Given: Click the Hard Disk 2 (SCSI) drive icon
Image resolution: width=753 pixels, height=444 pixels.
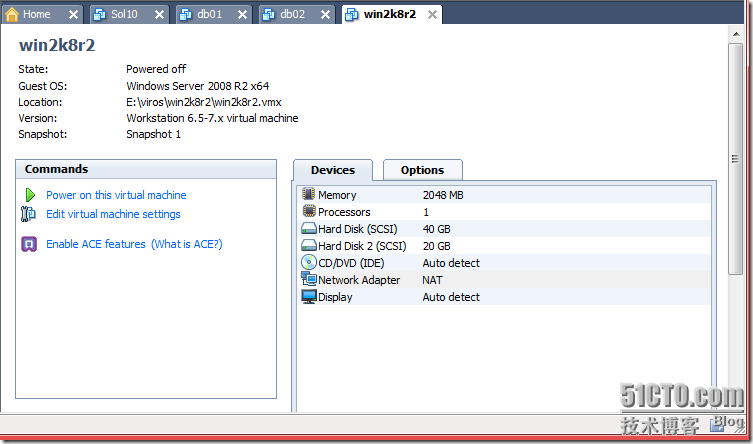Looking at the screenshot, I should (309, 245).
